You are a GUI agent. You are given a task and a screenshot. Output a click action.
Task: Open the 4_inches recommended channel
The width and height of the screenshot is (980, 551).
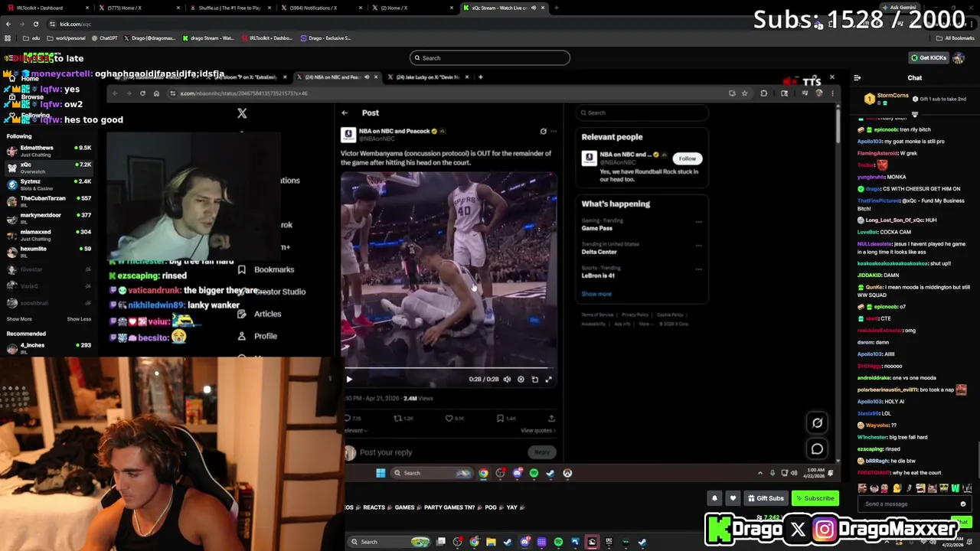(x=47, y=348)
